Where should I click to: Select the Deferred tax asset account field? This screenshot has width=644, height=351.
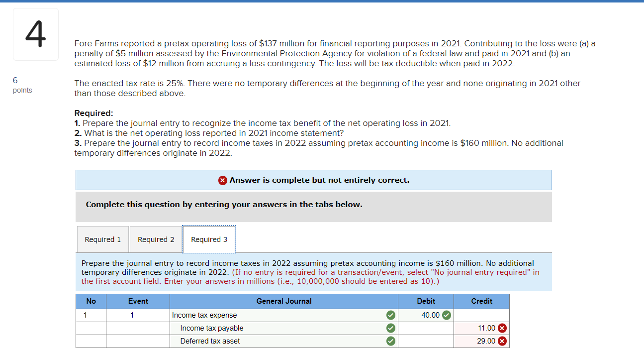283,341
